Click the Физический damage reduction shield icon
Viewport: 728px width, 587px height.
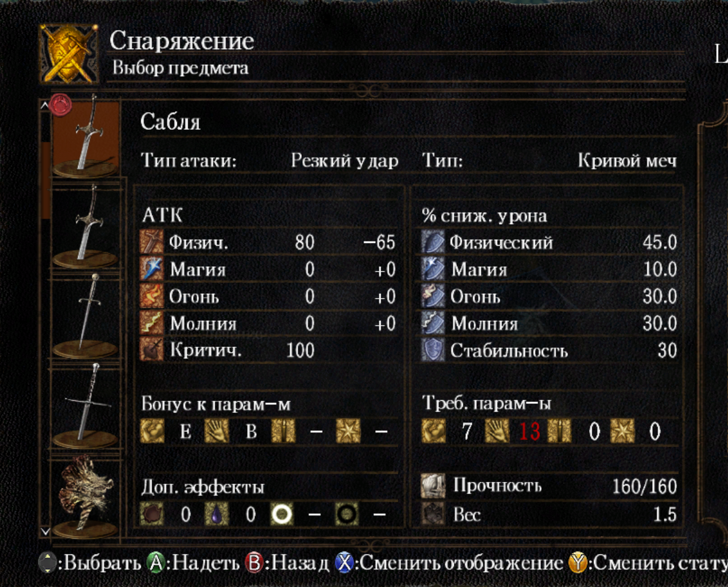(433, 242)
